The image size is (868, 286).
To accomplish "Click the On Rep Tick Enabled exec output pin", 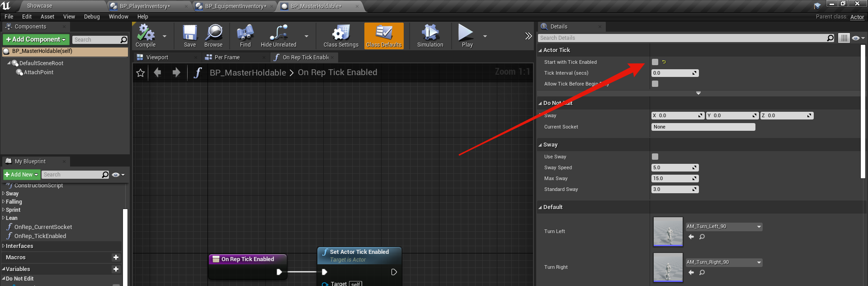I will (x=279, y=272).
